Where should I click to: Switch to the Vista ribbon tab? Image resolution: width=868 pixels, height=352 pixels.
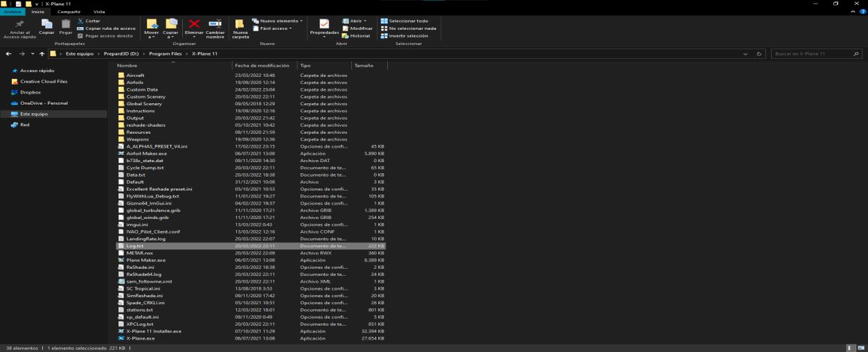[99, 11]
